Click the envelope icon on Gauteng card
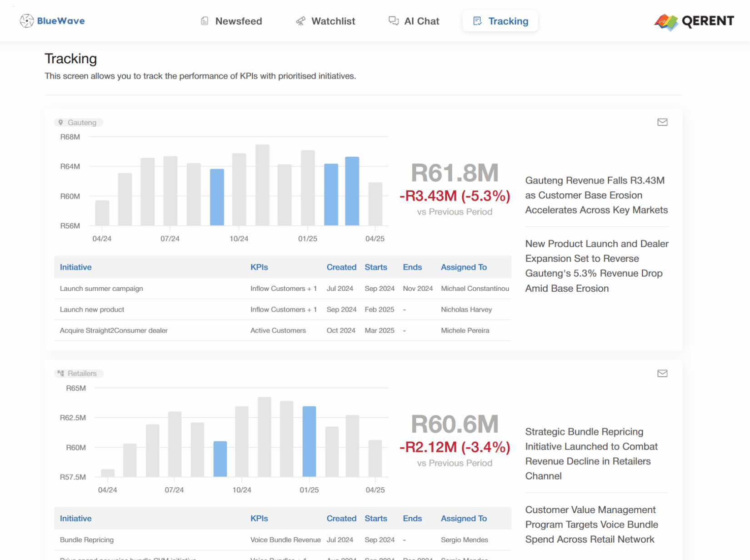750x560 pixels. [x=662, y=122]
